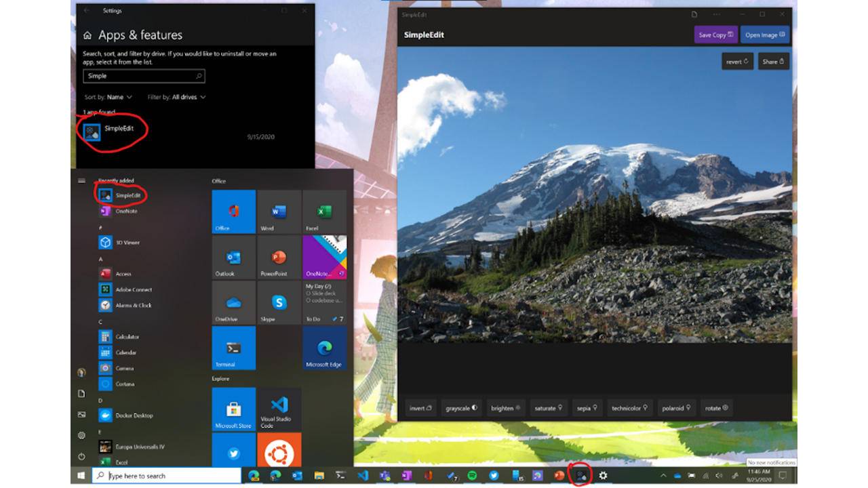This screenshot has height=488, width=868.
Task: Click the app search field in Settings
Action: pyautogui.click(x=144, y=76)
